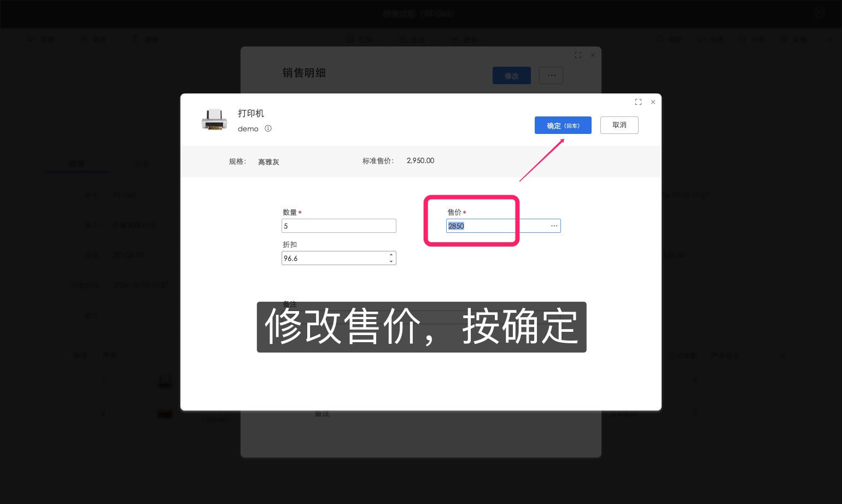Select the 2,950.00 standard price text
The width and height of the screenshot is (842, 504).
coord(420,161)
